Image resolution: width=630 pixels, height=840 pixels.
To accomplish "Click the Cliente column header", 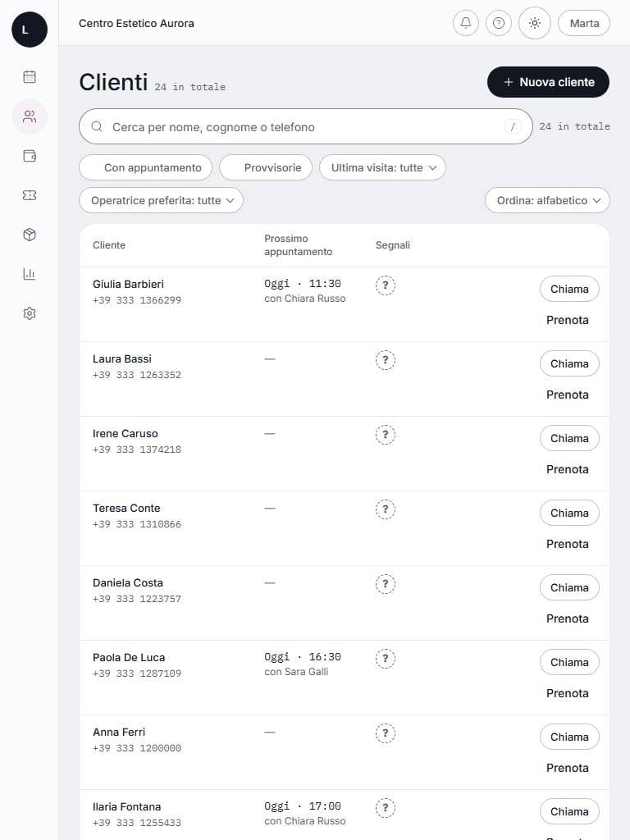I will [x=109, y=244].
